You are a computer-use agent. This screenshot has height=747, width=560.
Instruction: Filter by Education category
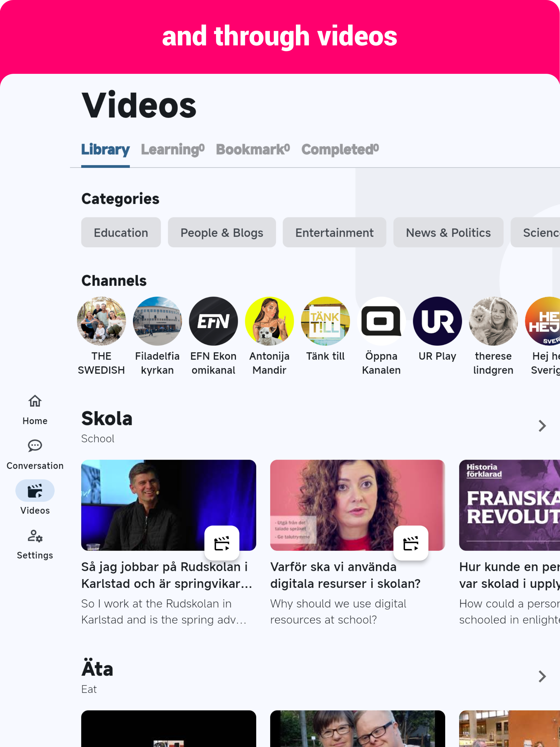pyautogui.click(x=121, y=232)
